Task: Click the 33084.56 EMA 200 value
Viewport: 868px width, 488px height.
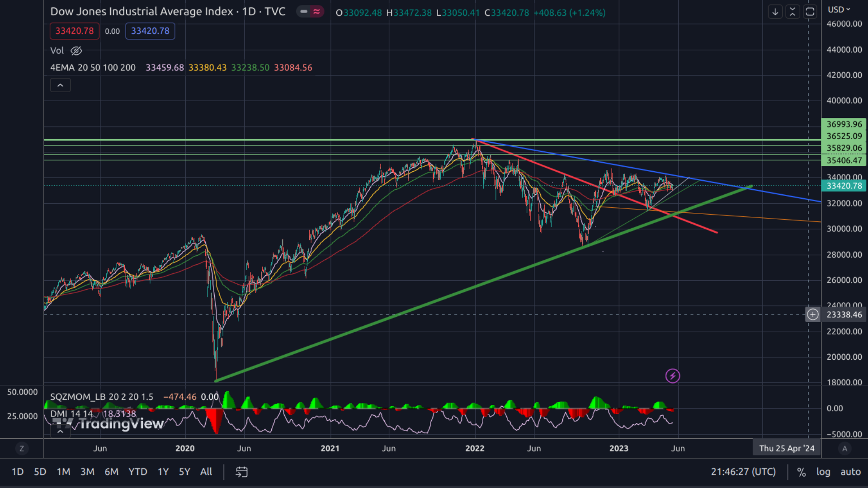Action: pos(293,68)
